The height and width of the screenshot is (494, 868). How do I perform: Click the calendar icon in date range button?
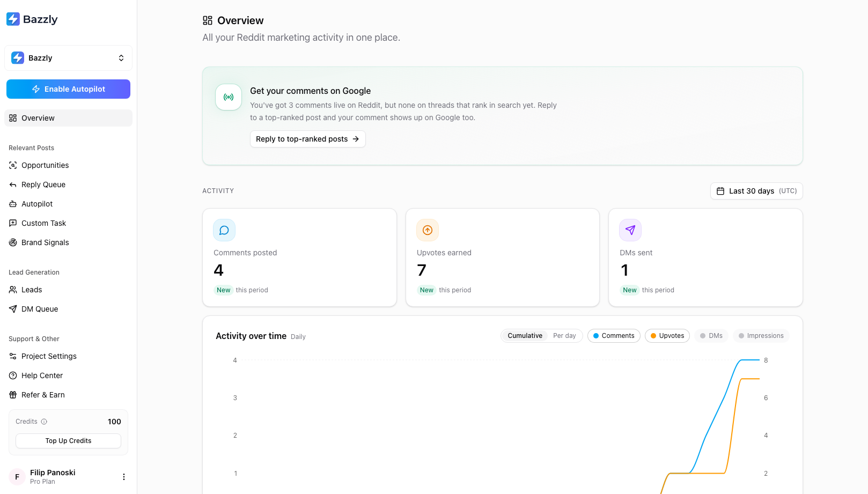point(720,191)
